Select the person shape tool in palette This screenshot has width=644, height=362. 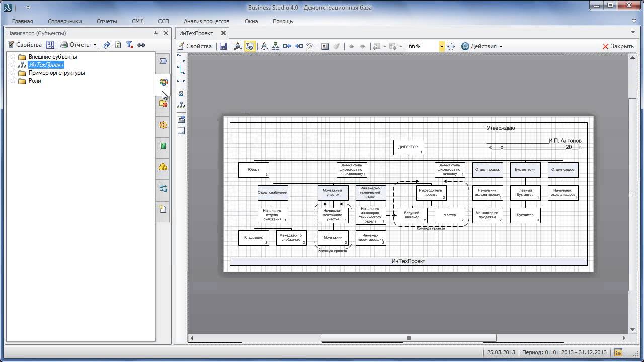click(x=181, y=94)
